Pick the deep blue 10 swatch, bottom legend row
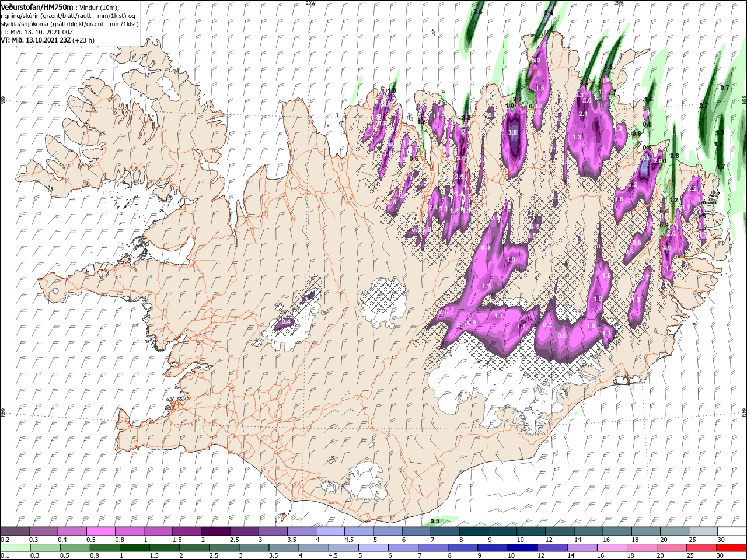The height and width of the screenshot is (560, 747). [x=522, y=548]
